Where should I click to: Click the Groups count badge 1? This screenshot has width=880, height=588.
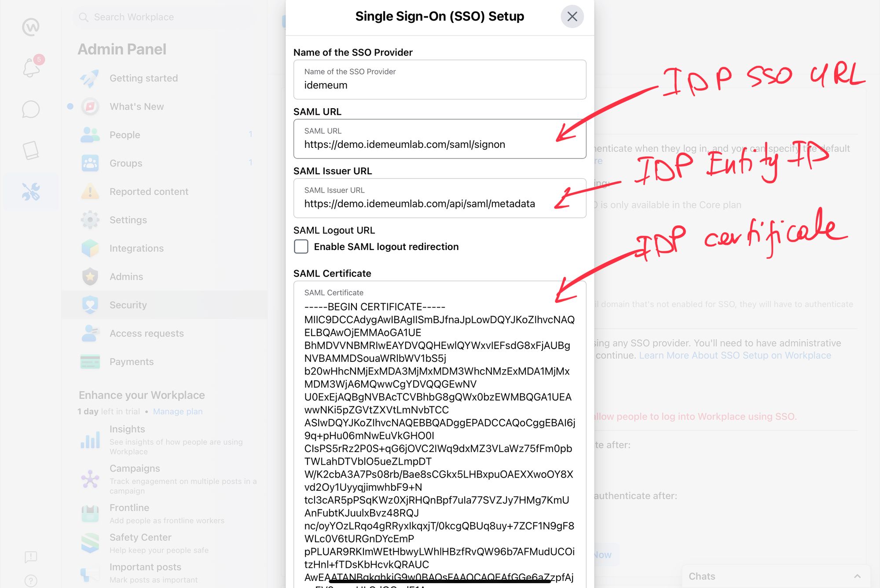pos(250,162)
